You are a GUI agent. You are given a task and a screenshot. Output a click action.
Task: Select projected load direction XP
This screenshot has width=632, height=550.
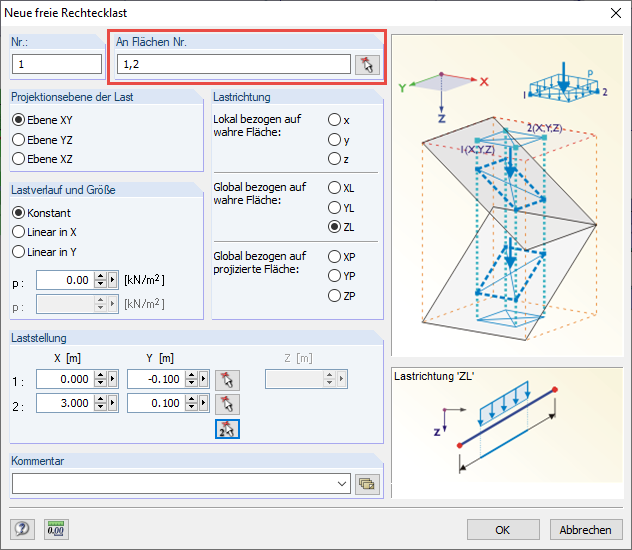click(x=342, y=257)
